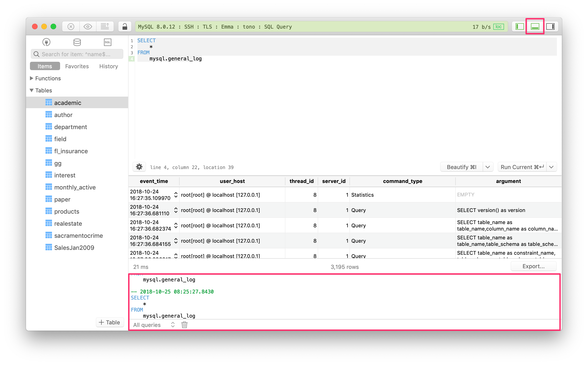
Task: Open the query editor settings gear
Action: point(139,167)
